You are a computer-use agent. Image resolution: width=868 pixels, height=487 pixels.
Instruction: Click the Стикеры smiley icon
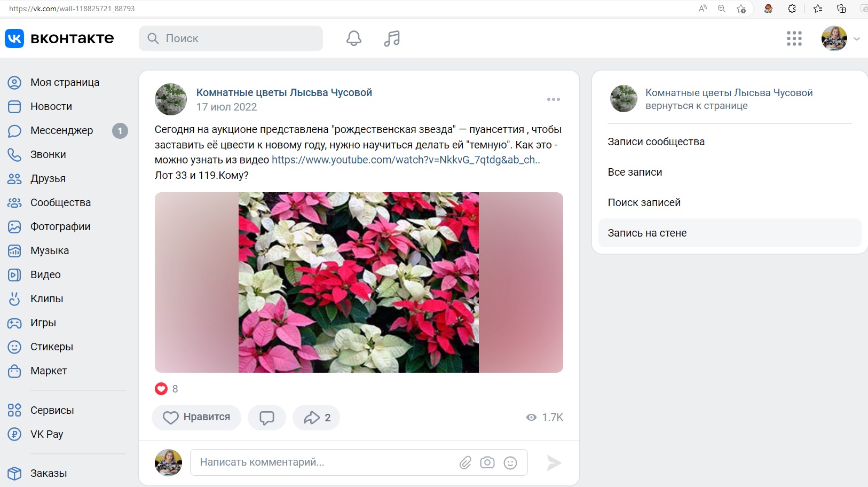(14, 347)
